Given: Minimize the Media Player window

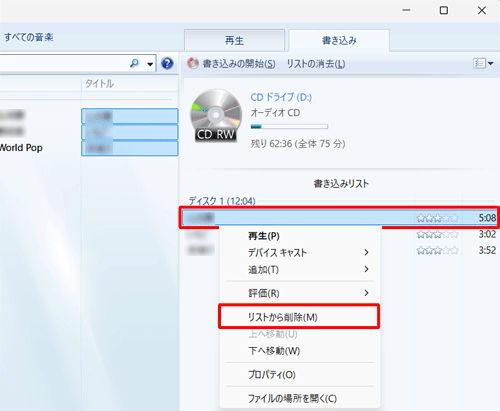Looking at the screenshot, I should [x=406, y=10].
